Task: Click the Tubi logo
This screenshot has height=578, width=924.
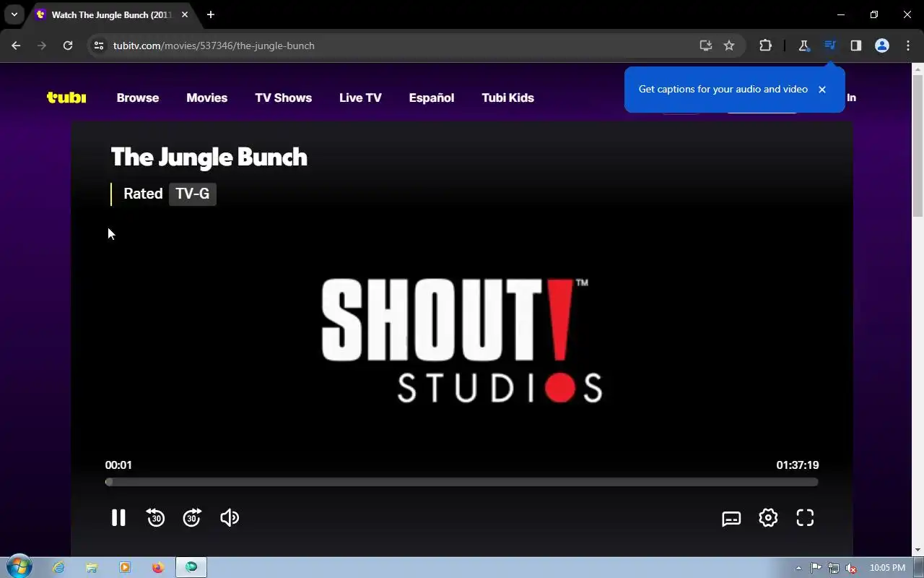Action: pos(66,98)
